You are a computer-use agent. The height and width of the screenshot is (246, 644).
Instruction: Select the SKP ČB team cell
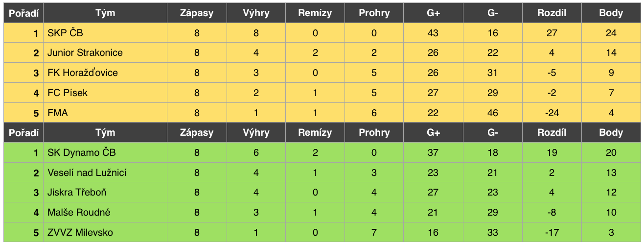click(105, 33)
